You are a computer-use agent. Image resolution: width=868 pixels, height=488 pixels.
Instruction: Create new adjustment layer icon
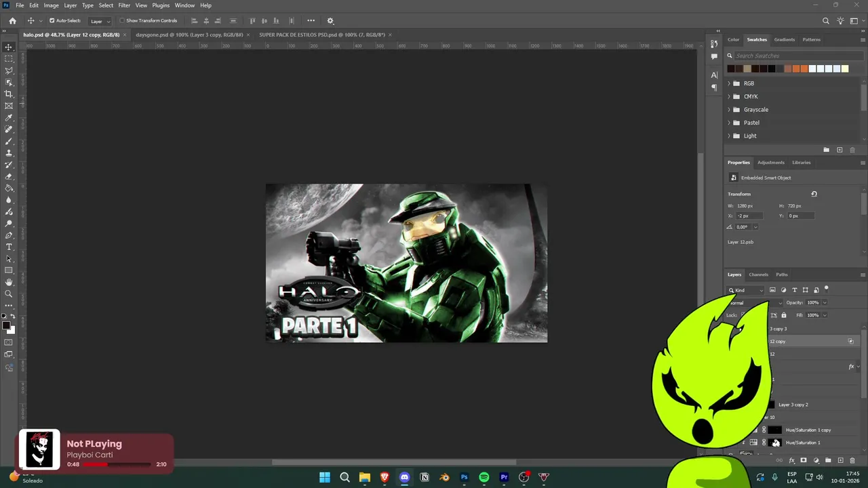tap(816, 460)
